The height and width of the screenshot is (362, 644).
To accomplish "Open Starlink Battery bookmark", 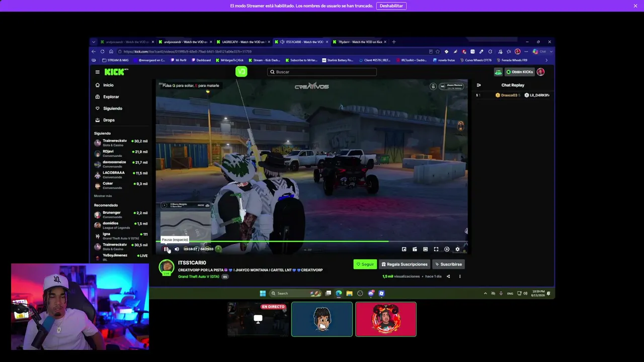I will [x=338, y=60].
